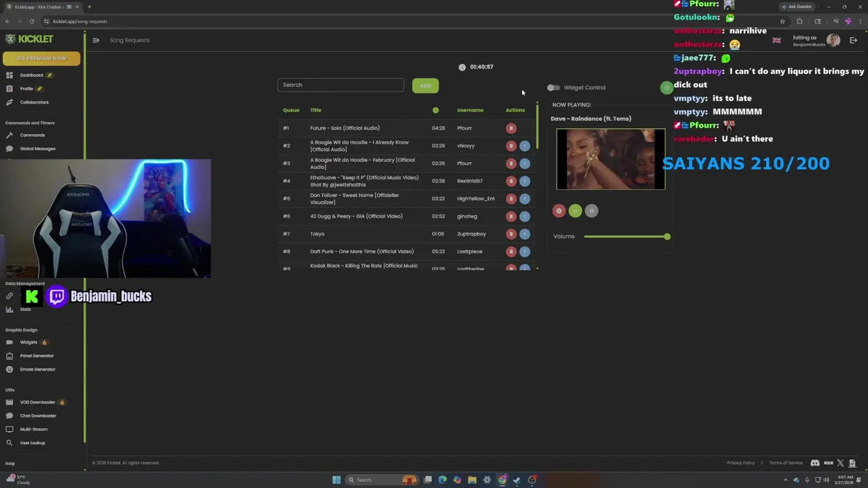Open the Panel Generator

(x=37, y=356)
